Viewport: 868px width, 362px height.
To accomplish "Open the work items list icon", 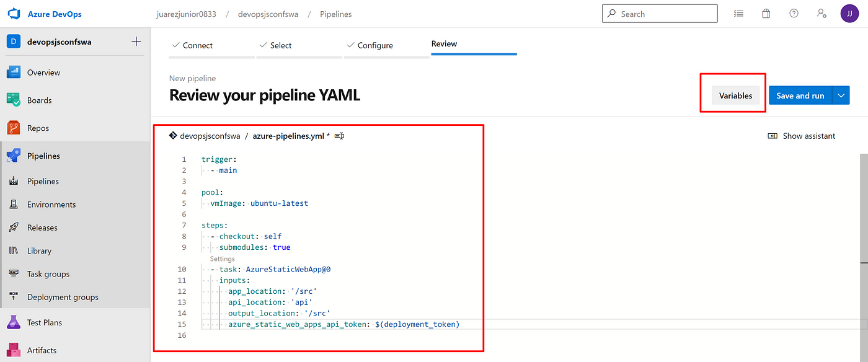I will (738, 13).
